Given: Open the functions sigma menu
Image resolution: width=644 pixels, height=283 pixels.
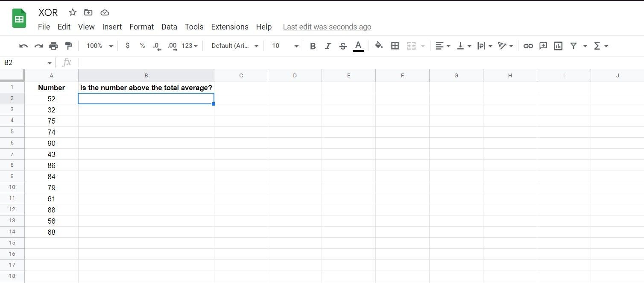Looking at the screenshot, I should [600, 46].
